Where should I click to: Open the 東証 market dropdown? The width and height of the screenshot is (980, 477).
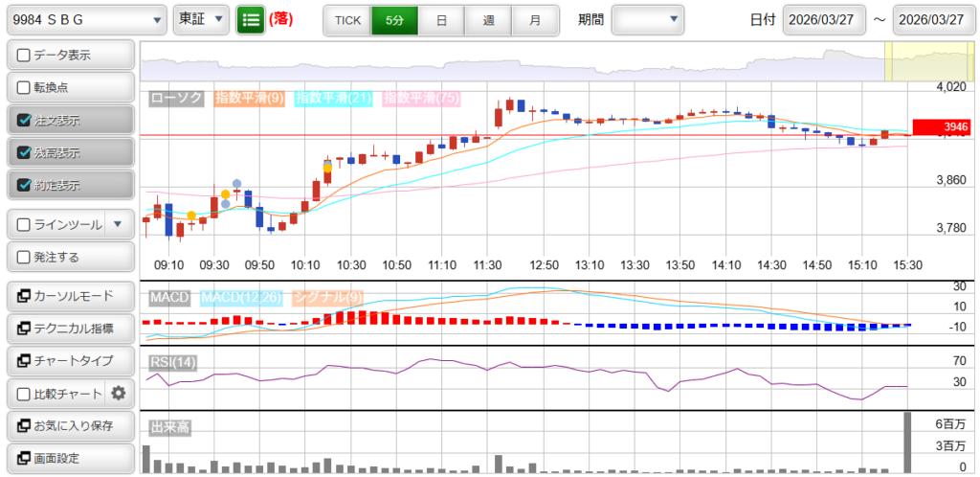point(201,19)
